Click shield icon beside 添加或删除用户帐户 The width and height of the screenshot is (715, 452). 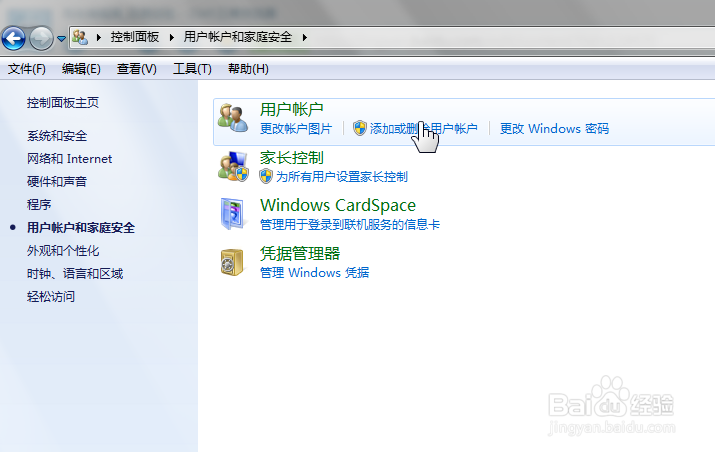(360, 128)
